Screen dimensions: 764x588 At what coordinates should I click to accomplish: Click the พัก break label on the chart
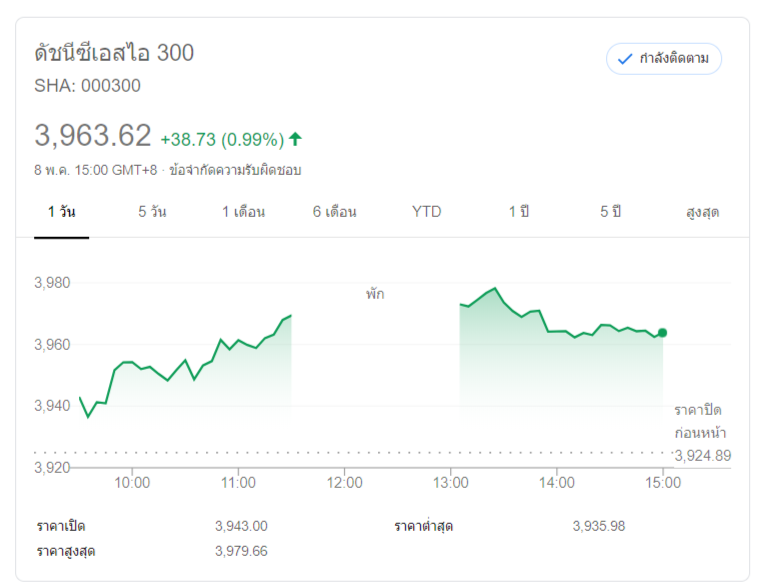[x=375, y=294]
